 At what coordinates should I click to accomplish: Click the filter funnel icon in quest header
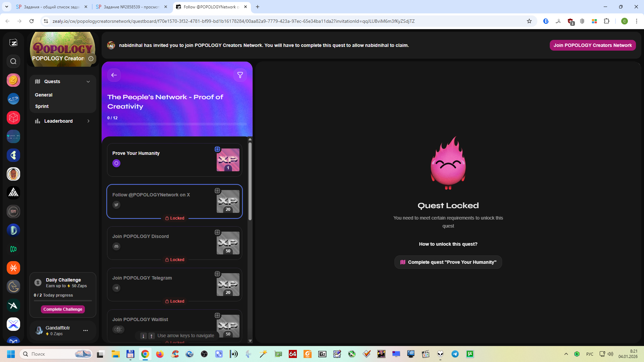click(240, 75)
